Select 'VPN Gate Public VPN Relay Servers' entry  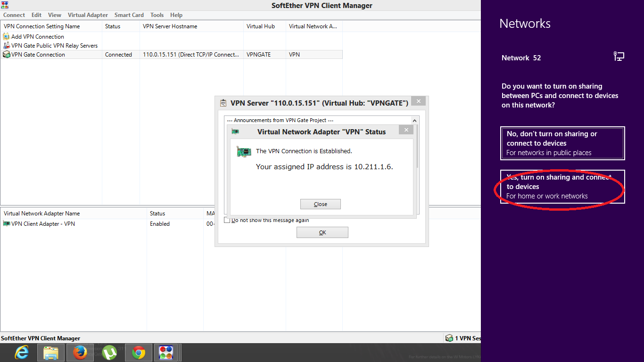click(x=55, y=45)
